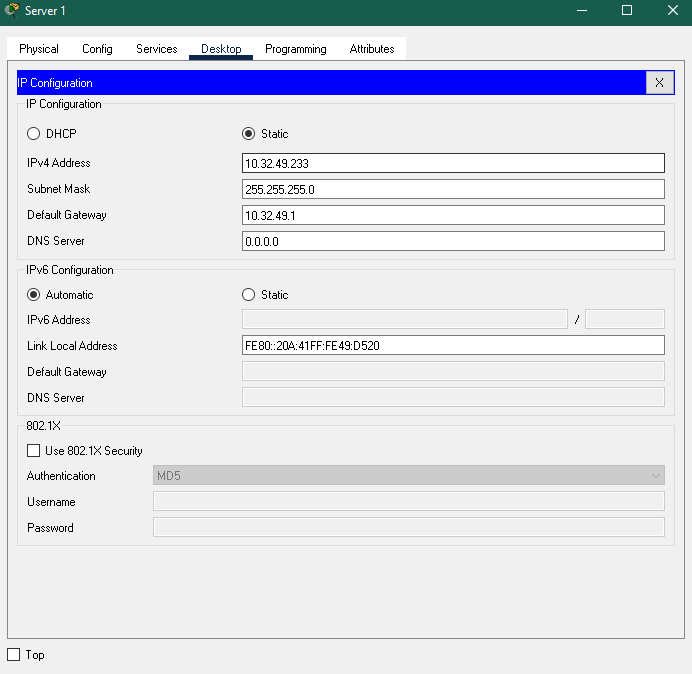This screenshot has height=674, width=692.
Task: Click the IPv6 prefix length field
Action: coord(624,319)
